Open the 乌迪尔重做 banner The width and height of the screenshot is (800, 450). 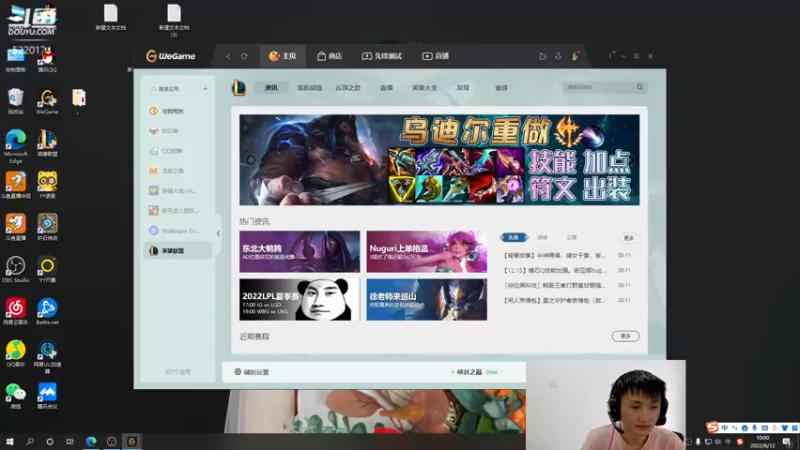[439, 160]
